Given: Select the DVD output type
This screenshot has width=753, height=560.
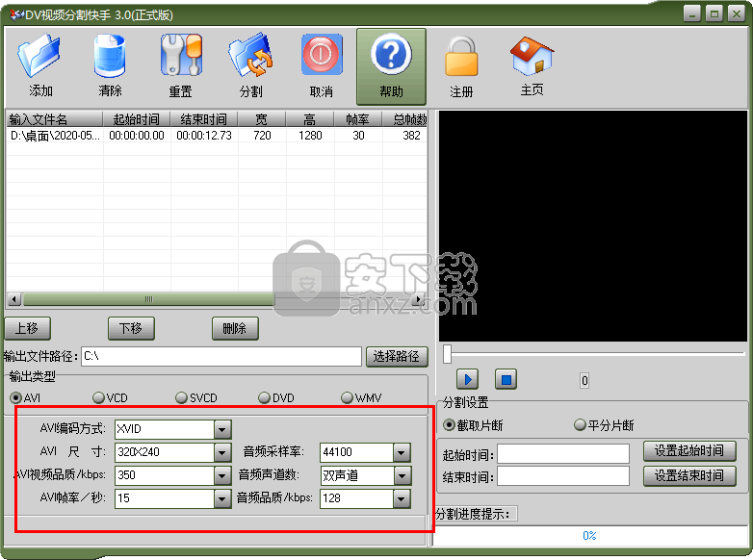Looking at the screenshot, I should (x=264, y=397).
